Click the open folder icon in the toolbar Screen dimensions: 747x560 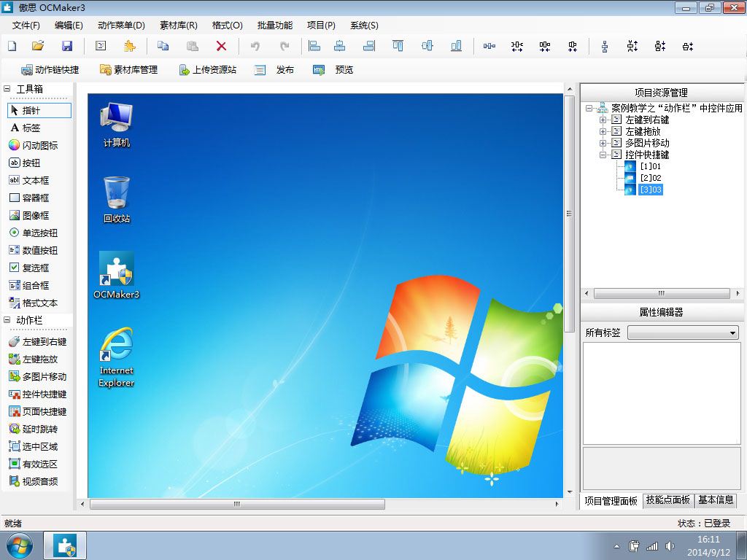point(38,46)
